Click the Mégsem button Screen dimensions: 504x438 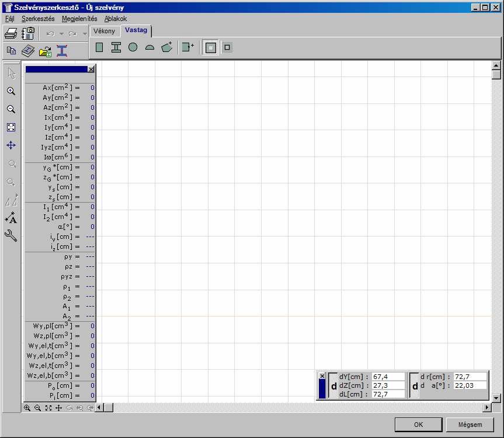[x=470, y=425]
